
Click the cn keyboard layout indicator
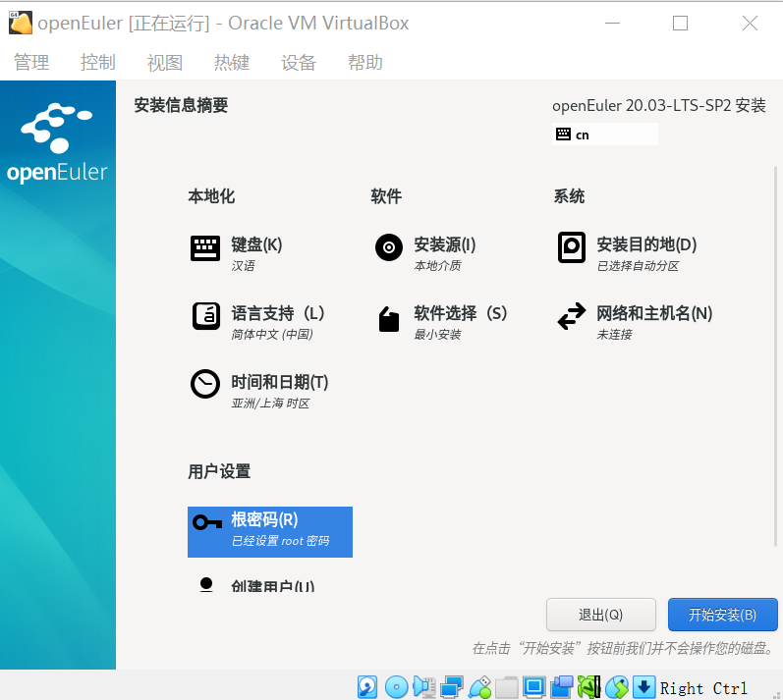605,135
